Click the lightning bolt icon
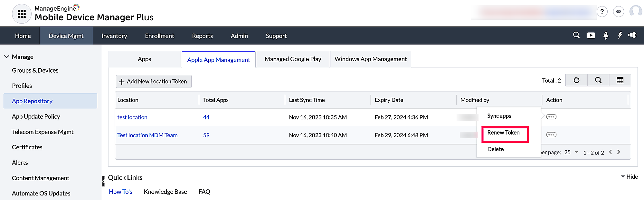 [620, 35]
